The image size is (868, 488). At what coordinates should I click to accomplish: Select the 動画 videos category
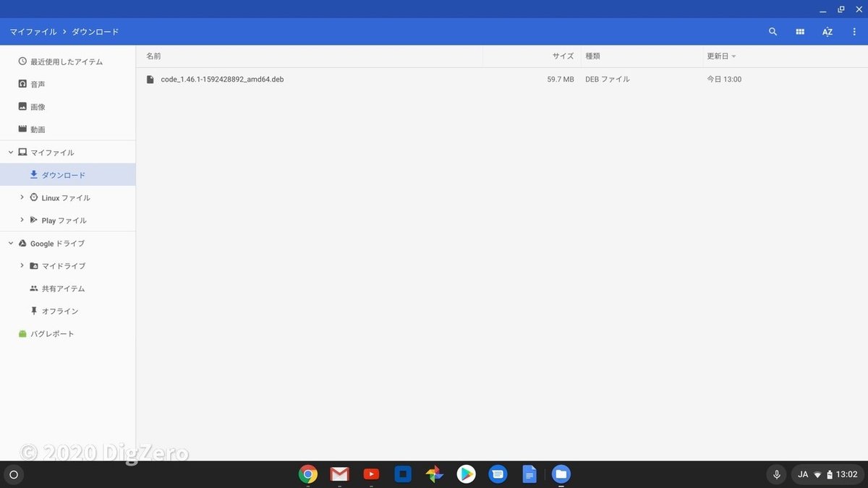(67, 129)
